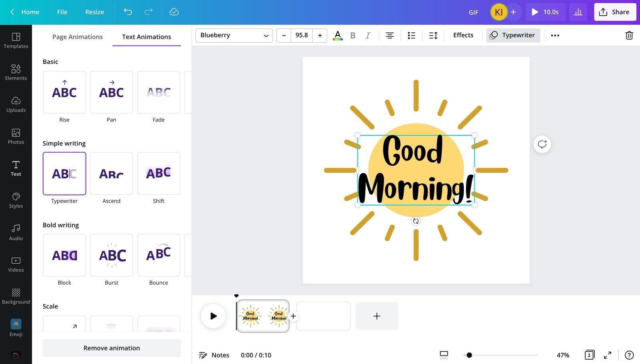Click the Remove animation button
The image size is (640, 364).
click(112, 348)
